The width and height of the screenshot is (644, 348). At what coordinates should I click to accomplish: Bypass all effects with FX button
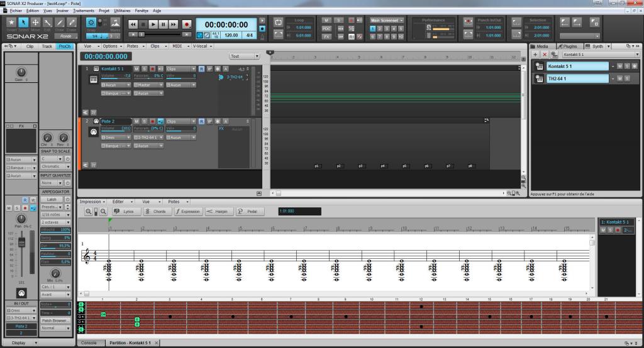tap(326, 36)
